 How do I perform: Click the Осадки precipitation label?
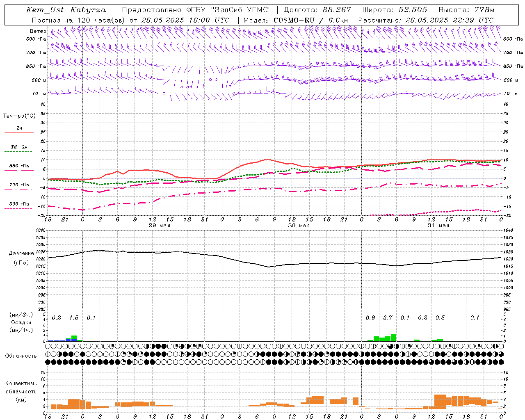point(21,322)
